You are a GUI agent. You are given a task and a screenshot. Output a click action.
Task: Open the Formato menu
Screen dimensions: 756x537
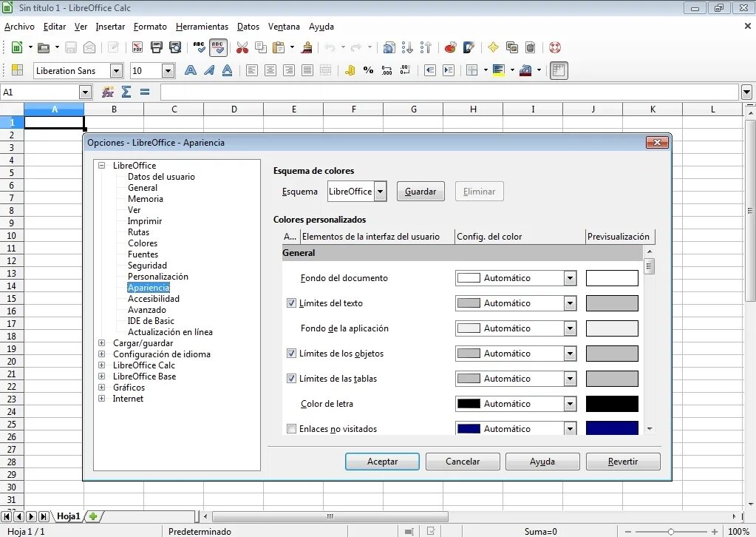pyautogui.click(x=150, y=27)
